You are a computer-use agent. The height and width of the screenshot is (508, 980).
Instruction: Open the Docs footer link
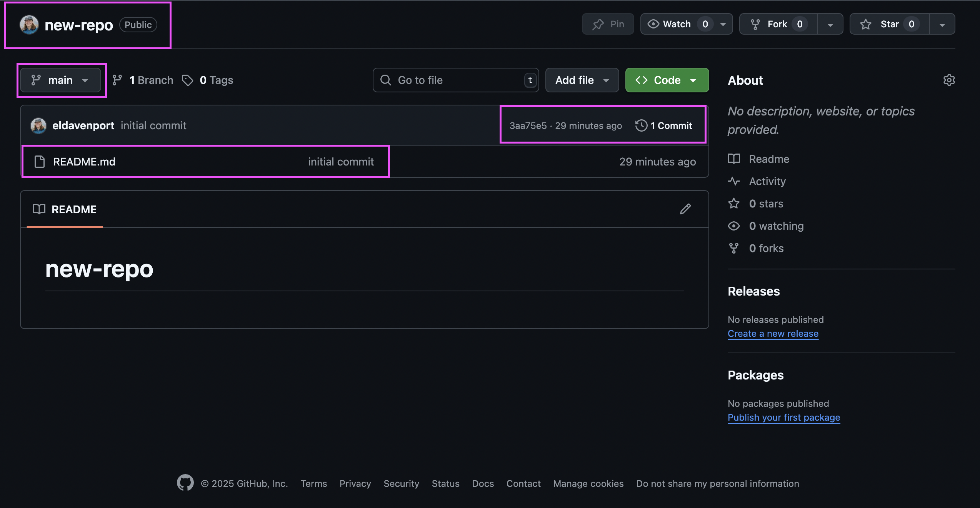click(483, 484)
